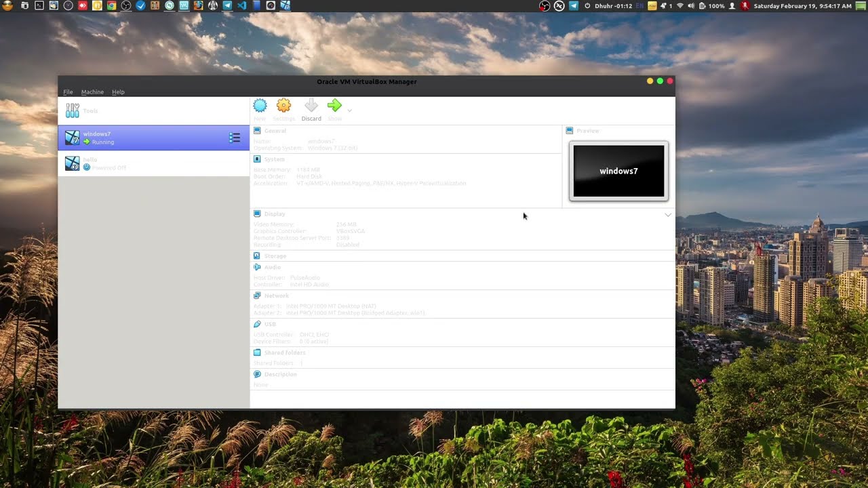The image size is (868, 488).
Task: Click the Shared folders section header
Action: [285, 352]
